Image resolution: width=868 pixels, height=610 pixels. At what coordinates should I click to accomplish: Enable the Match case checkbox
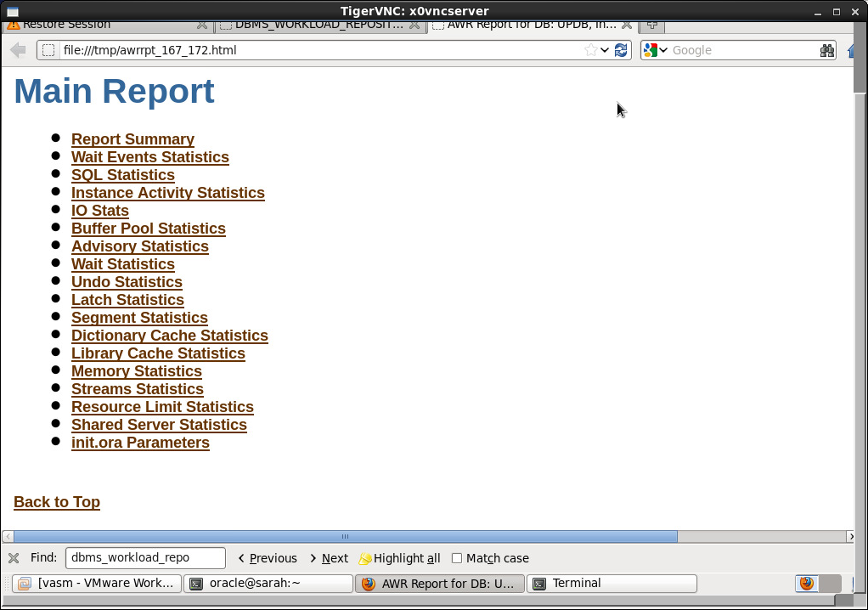pos(457,558)
